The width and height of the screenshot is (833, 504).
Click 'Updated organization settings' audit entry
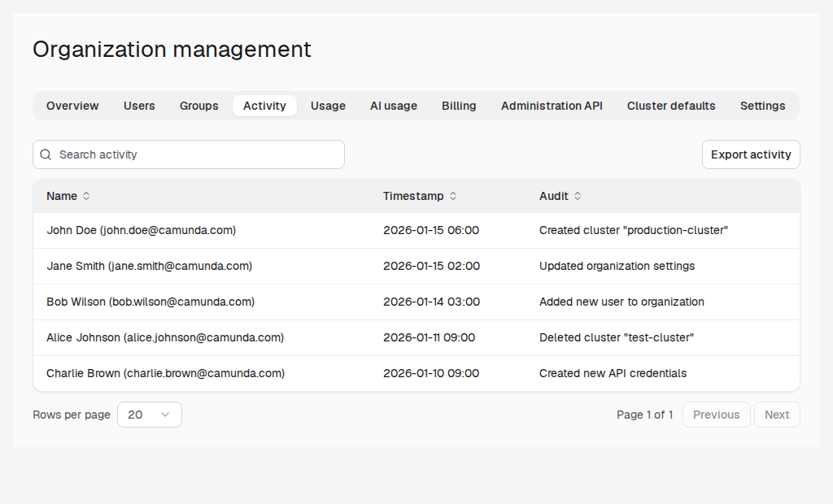click(617, 266)
